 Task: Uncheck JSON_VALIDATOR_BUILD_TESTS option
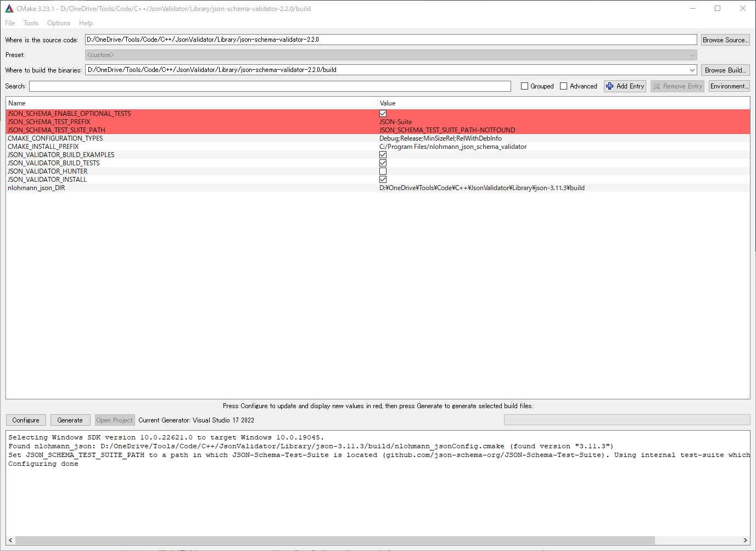coord(383,163)
